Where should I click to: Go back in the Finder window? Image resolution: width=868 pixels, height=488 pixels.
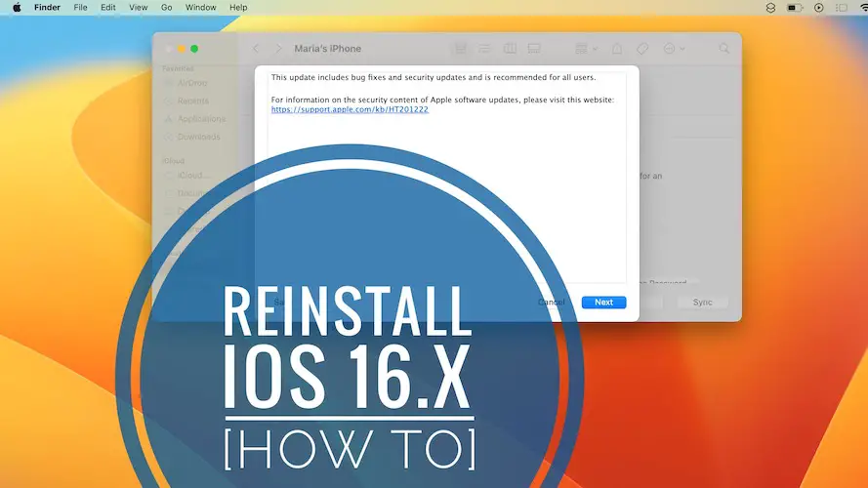point(256,49)
